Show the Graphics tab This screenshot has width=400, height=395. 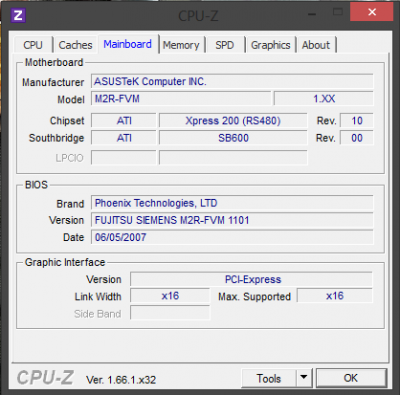pyautogui.click(x=271, y=45)
